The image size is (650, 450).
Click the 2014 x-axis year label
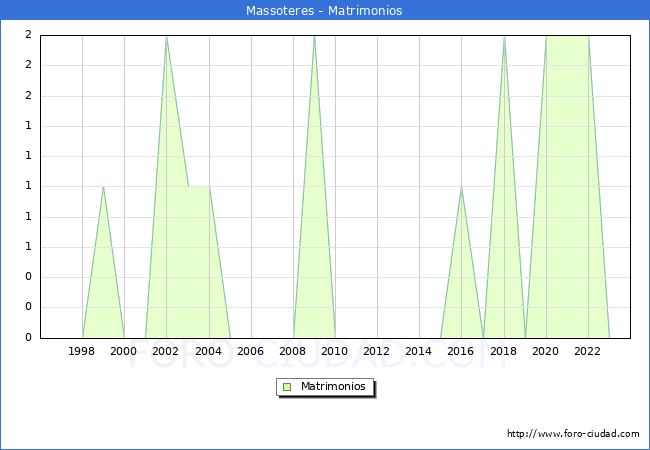click(418, 351)
